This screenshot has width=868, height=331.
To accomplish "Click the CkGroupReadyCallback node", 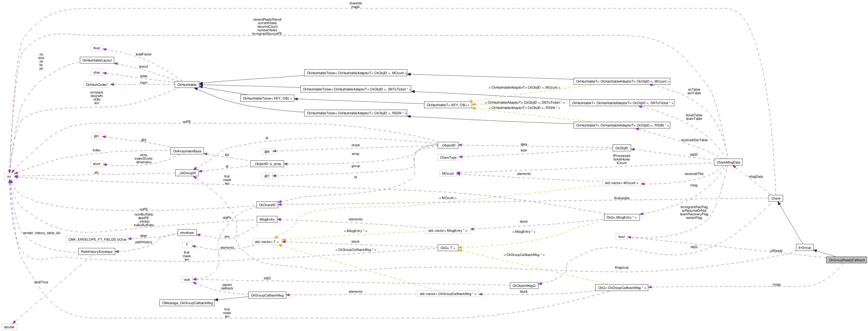I will coord(846,260).
